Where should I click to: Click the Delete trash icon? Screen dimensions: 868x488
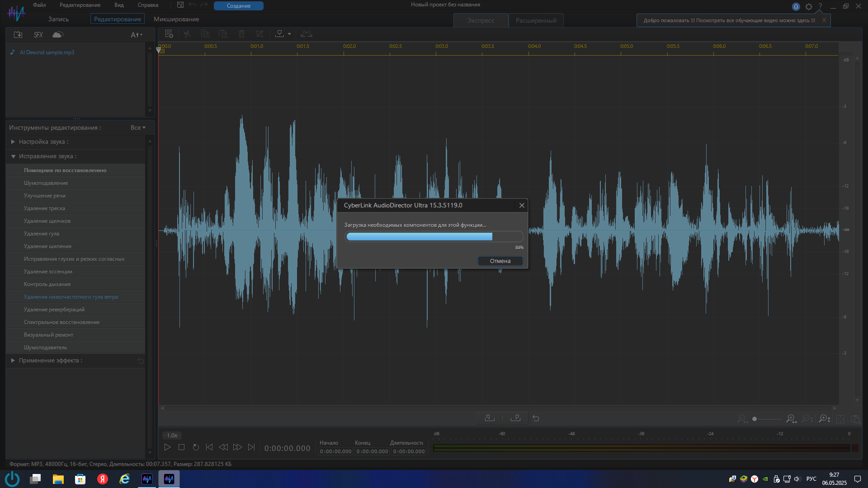coord(241,34)
